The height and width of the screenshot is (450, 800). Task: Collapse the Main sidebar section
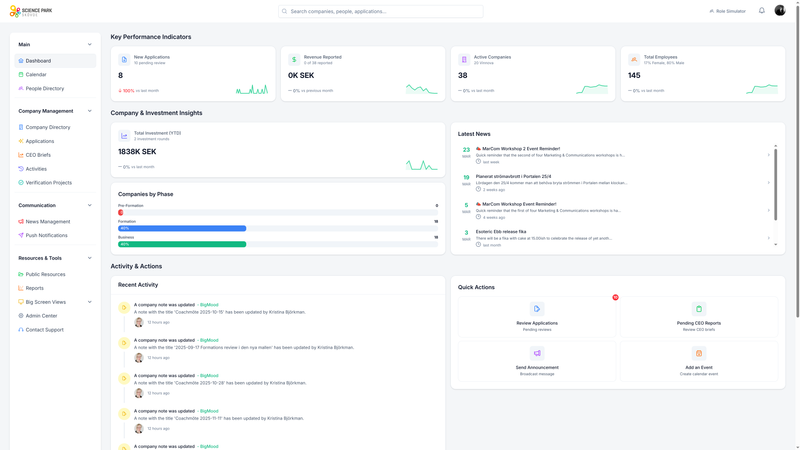point(89,44)
